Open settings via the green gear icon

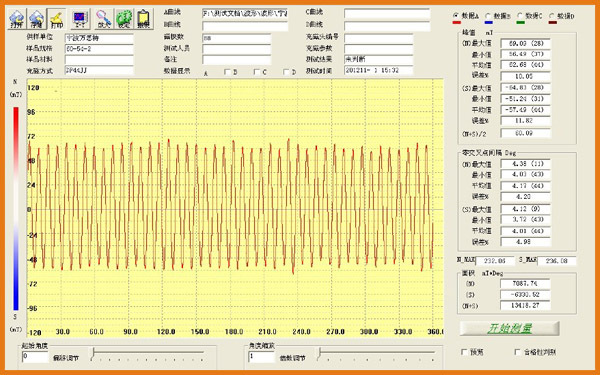[124, 19]
